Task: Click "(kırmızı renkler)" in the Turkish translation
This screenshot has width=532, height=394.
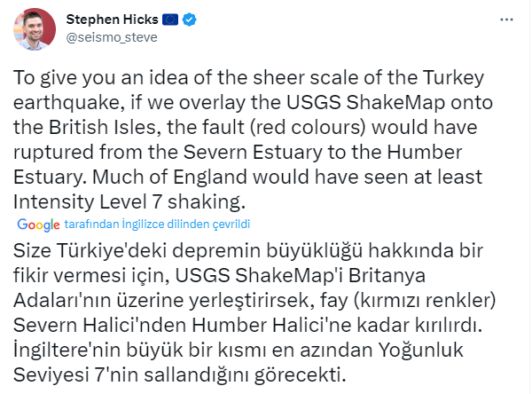Action: point(450,295)
